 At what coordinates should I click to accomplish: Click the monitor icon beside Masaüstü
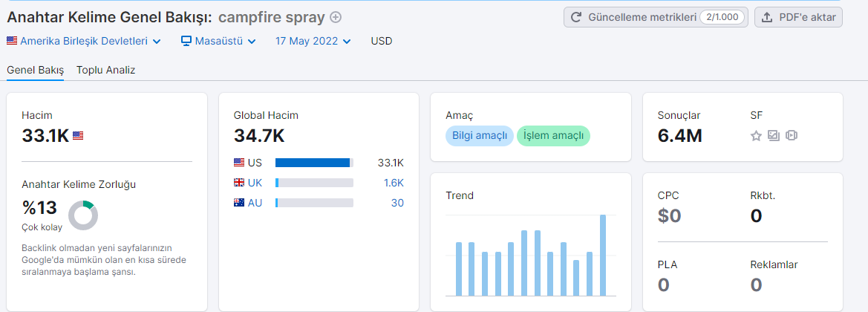point(186,41)
